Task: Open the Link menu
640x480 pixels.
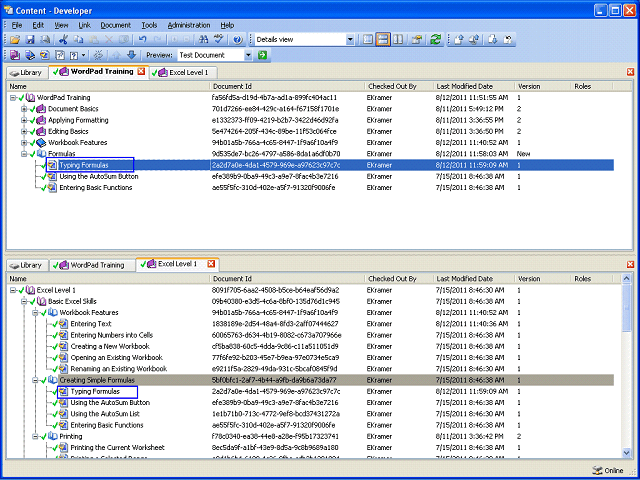Action: click(84, 25)
